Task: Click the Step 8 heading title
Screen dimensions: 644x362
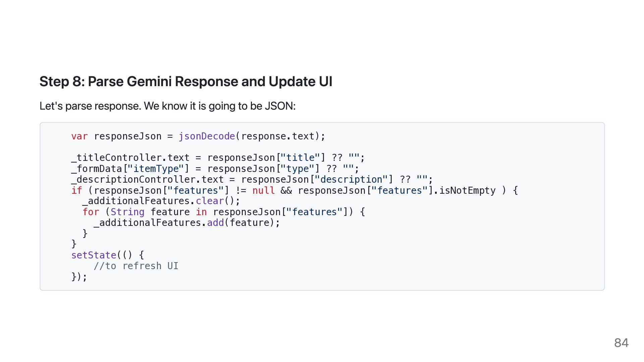Action: point(186,81)
